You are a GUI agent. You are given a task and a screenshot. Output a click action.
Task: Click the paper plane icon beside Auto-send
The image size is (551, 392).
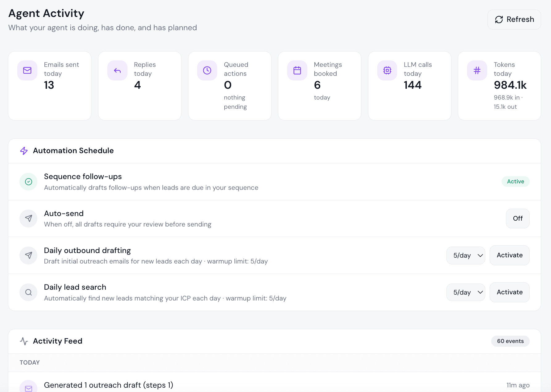(28, 218)
